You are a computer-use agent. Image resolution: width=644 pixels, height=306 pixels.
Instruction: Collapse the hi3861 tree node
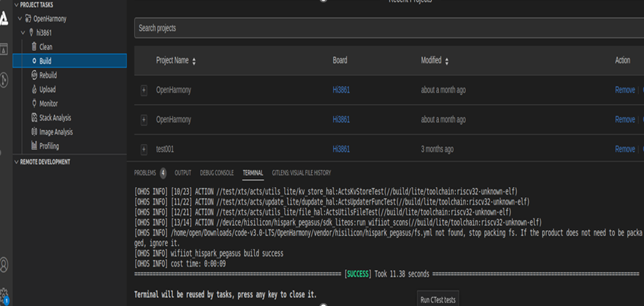[23, 32]
